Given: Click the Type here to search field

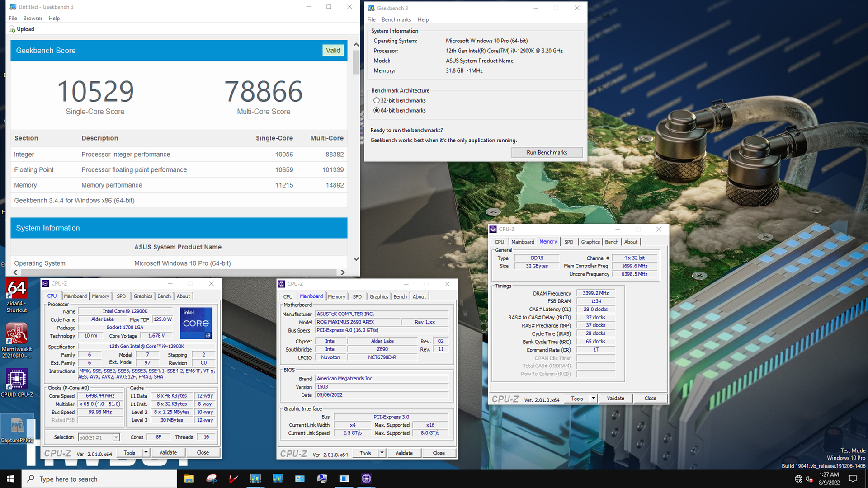Looking at the screenshot, I should (99, 479).
